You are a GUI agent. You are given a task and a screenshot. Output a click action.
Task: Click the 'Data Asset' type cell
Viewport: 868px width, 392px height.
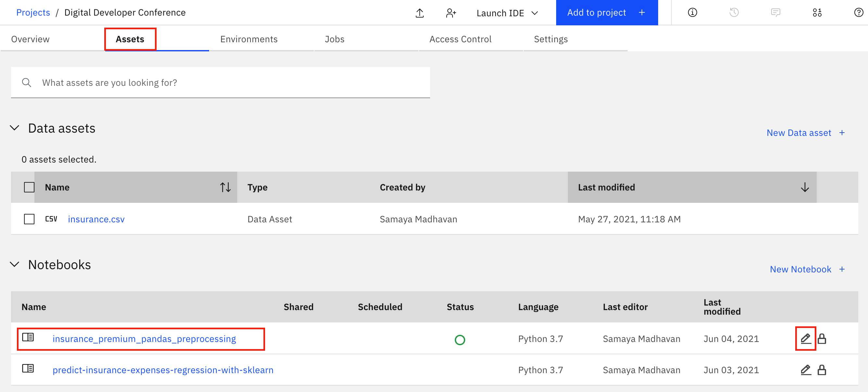[x=270, y=219]
